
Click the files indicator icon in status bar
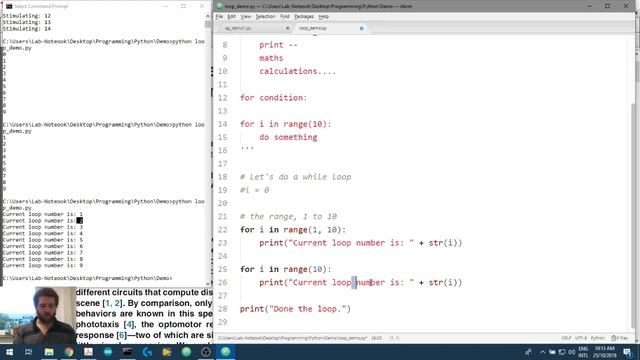tap(619, 338)
